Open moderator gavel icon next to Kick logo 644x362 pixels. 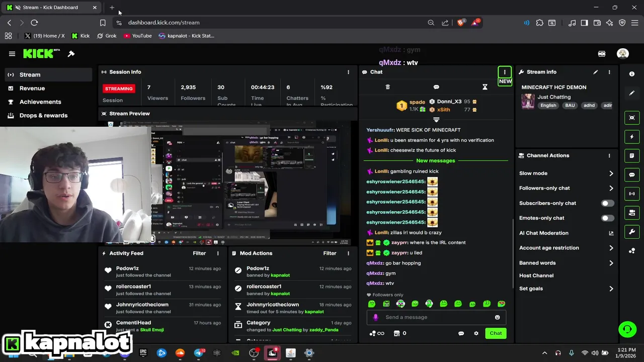pos(71,54)
